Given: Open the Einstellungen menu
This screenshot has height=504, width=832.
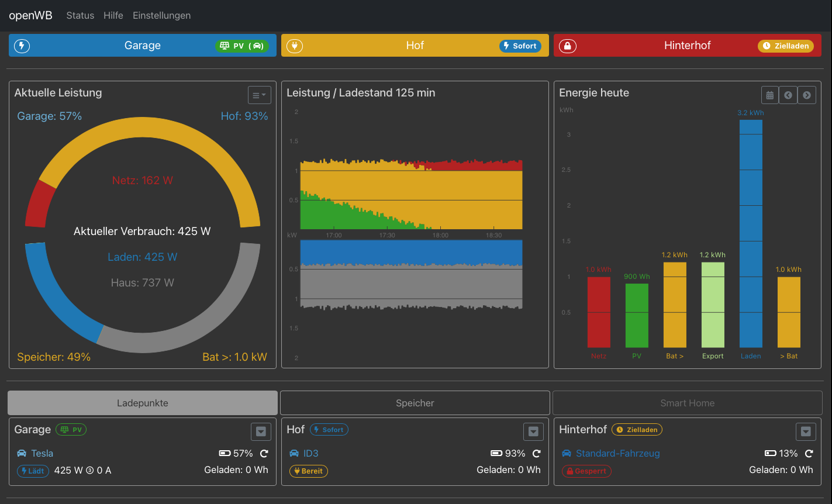Looking at the screenshot, I should click(161, 15).
